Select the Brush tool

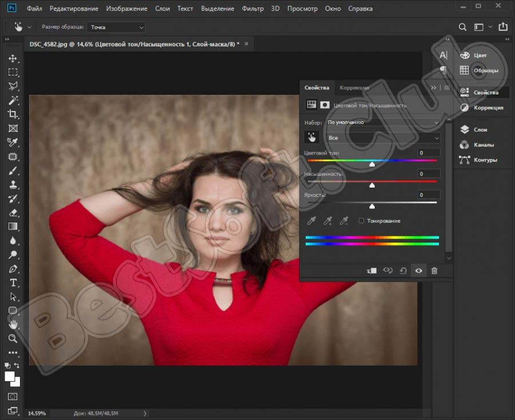pyautogui.click(x=13, y=171)
